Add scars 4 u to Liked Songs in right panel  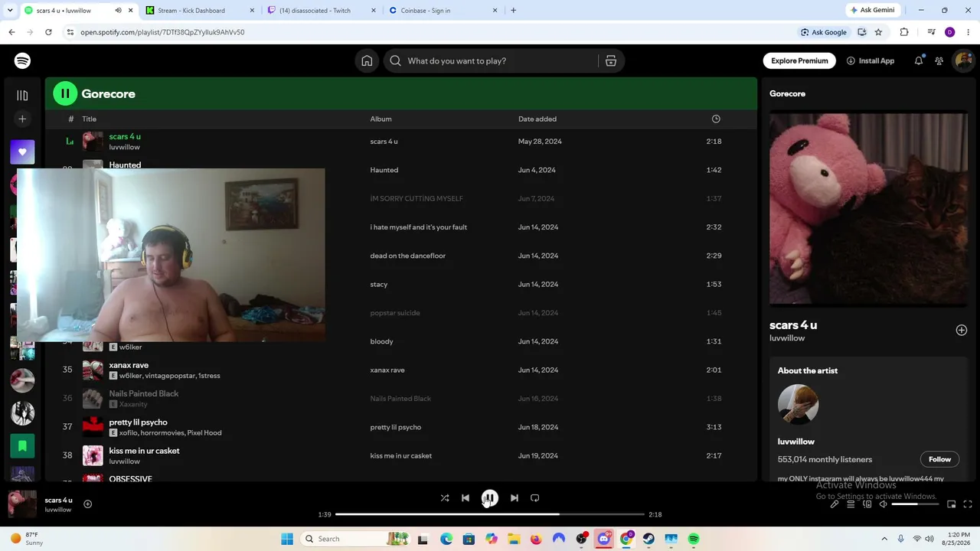coord(962,330)
